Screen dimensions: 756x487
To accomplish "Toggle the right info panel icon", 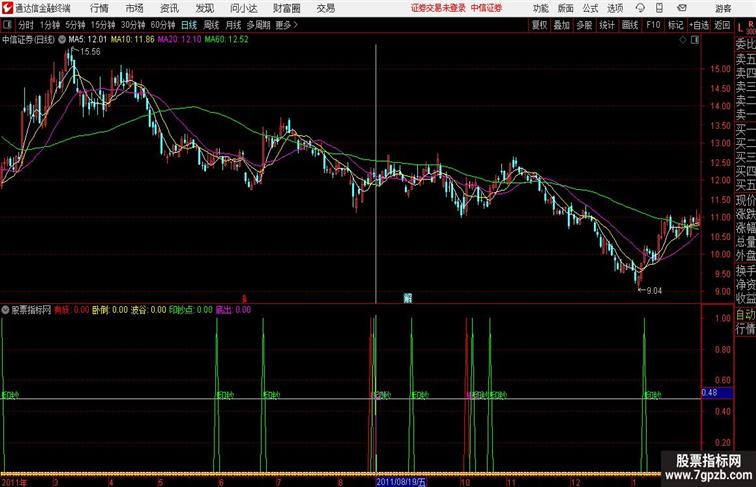I will [x=695, y=40].
